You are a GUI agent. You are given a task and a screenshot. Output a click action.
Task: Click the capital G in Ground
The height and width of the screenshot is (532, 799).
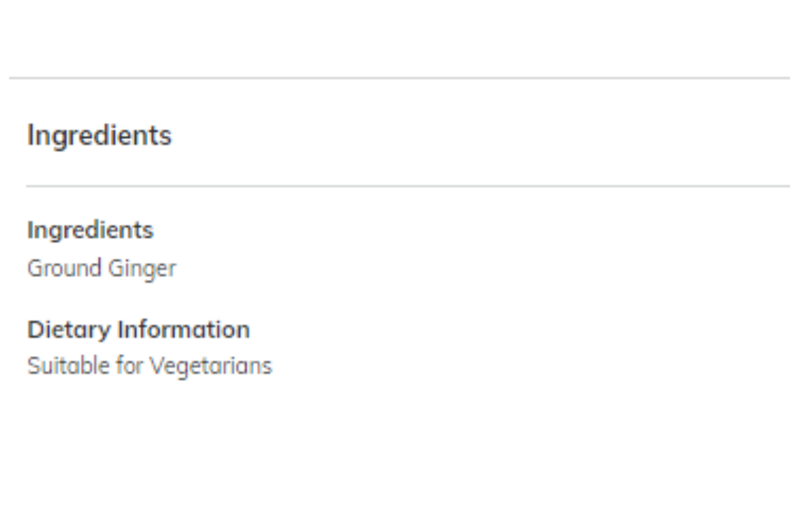coord(35,268)
